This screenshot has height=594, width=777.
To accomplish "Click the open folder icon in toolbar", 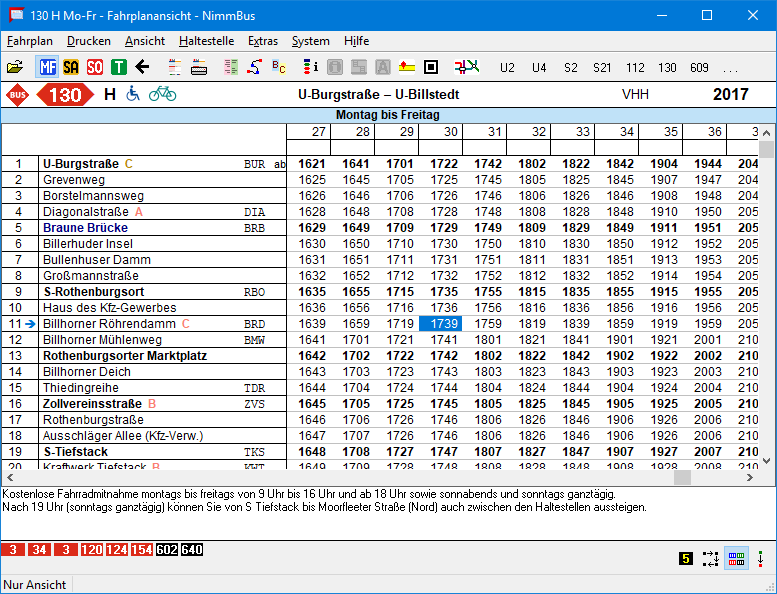I will 14,67.
